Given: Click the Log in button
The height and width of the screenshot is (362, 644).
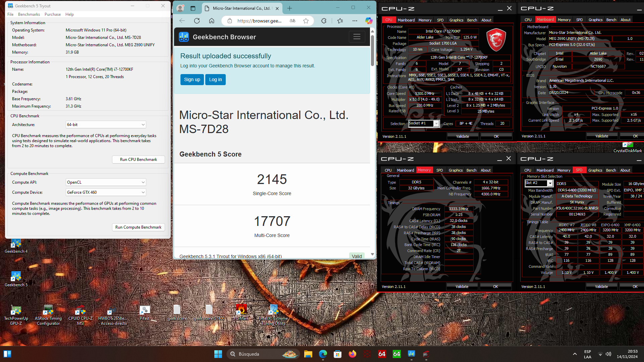Looking at the screenshot, I should [x=215, y=79].
